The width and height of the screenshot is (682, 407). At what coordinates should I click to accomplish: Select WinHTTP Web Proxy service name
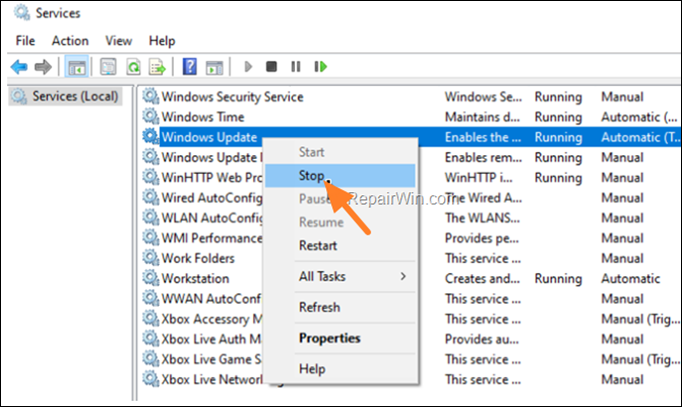(x=212, y=177)
